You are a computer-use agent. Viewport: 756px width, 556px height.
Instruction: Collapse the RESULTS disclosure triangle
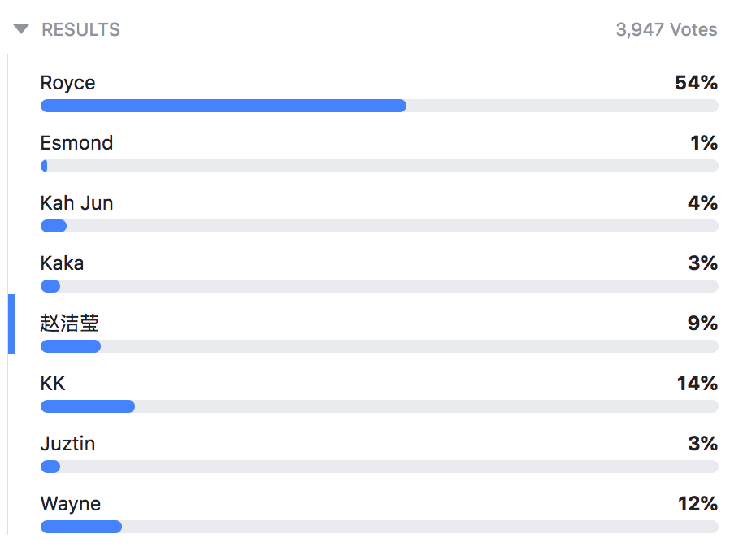click(21, 30)
